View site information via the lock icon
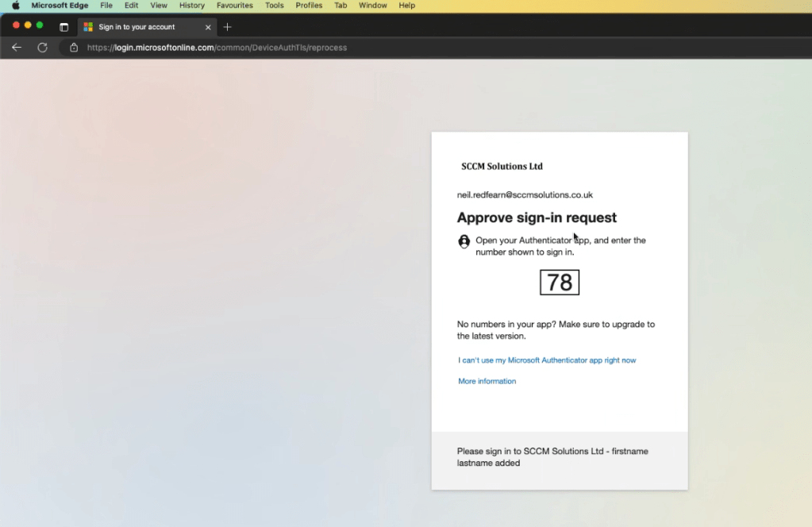812x527 pixels. [74, 48]
